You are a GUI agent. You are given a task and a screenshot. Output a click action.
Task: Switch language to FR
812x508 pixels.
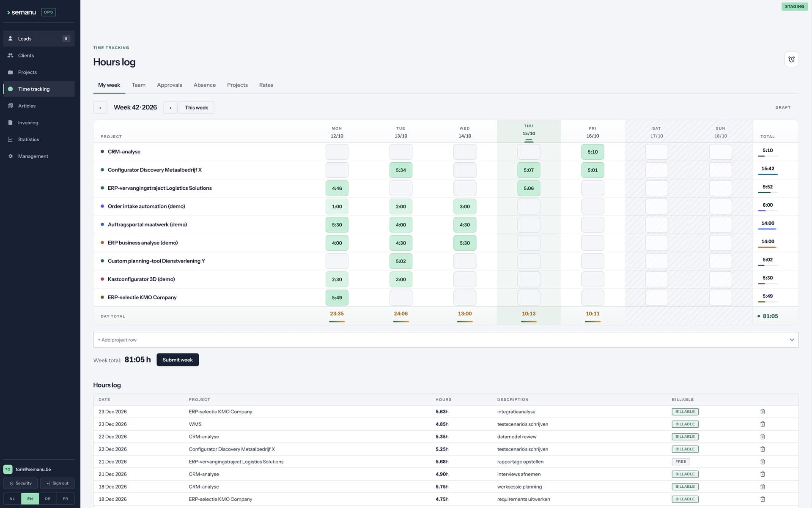point(66,499)
